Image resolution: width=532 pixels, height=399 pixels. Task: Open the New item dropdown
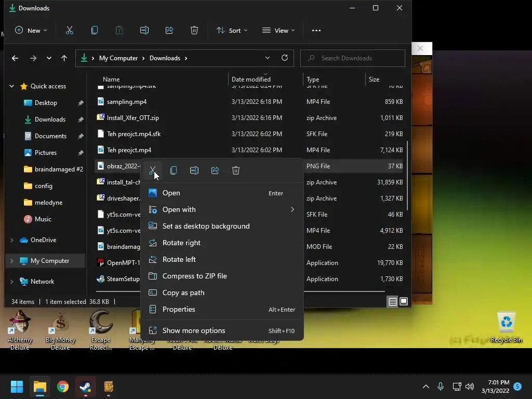click(31, 31)
